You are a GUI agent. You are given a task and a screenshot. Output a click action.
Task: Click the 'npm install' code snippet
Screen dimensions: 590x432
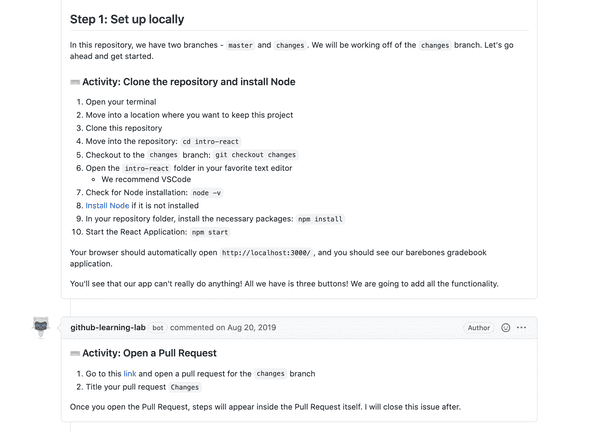(320, 219)
